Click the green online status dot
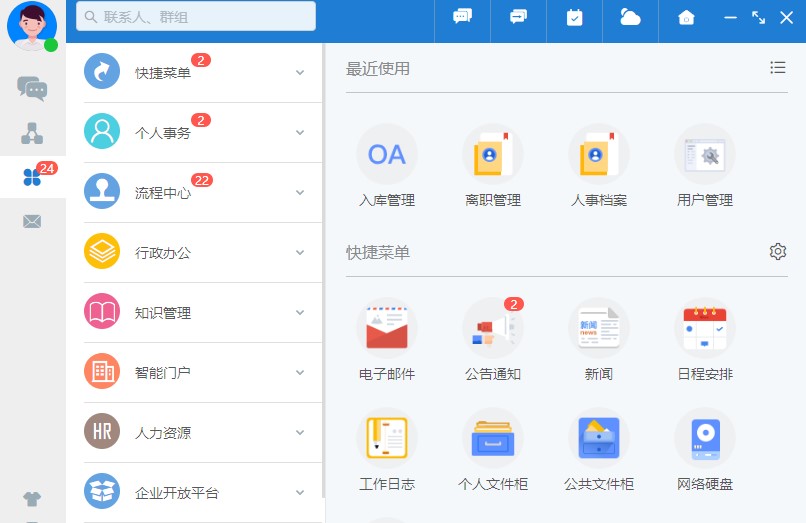 pos(51,45)
